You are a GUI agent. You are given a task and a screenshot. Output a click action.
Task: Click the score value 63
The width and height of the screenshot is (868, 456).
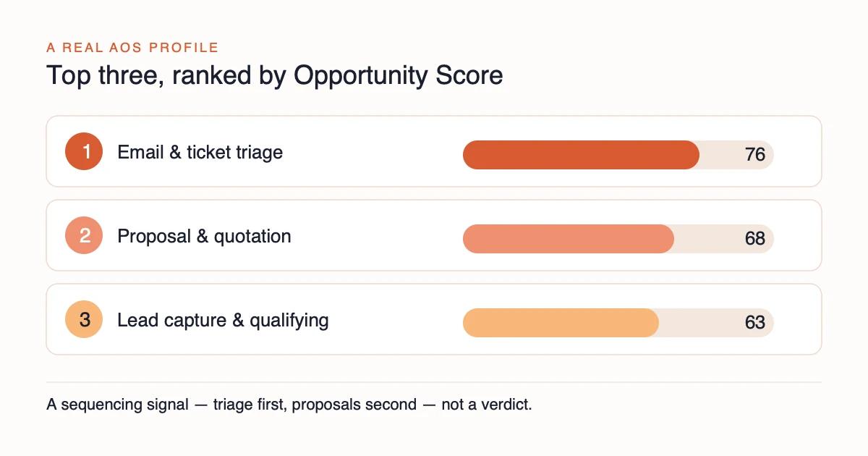(754, 323)
